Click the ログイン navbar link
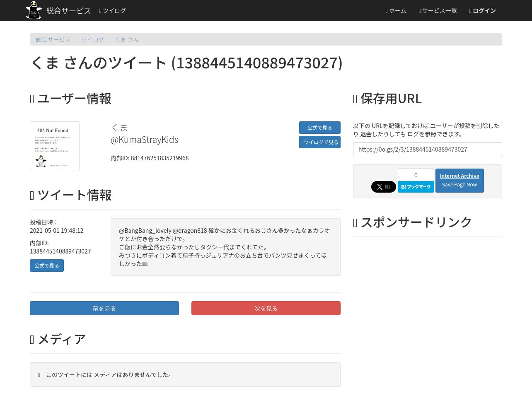The image size is (532, 420). pos(482,11)
